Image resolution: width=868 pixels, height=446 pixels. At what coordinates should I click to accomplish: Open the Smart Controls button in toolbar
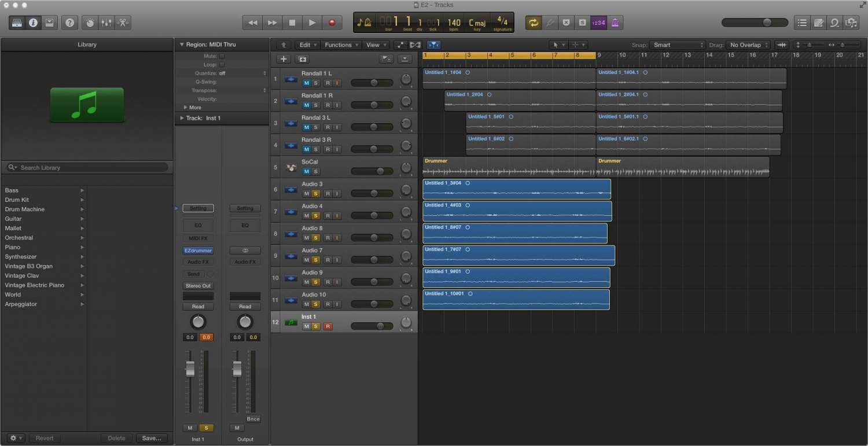[x=90, y=23]
